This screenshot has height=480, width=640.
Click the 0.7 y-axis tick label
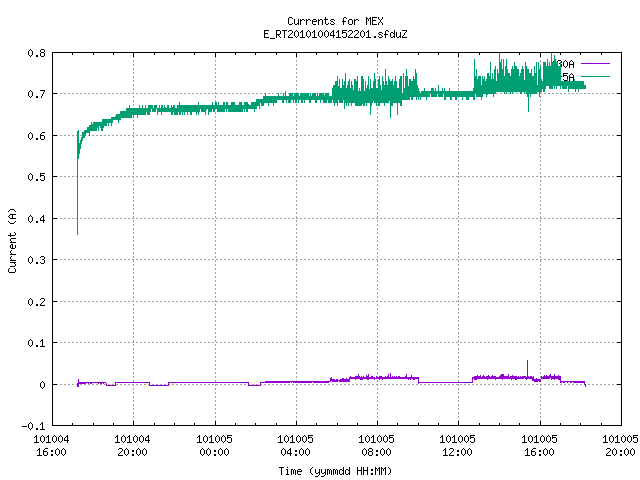coord(36,94)
